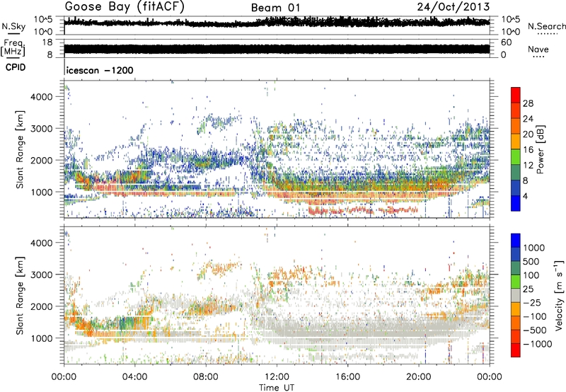566x392 pixels.
Task: Click Slant Range label of velocity panel
Action: tap(20, 295)
